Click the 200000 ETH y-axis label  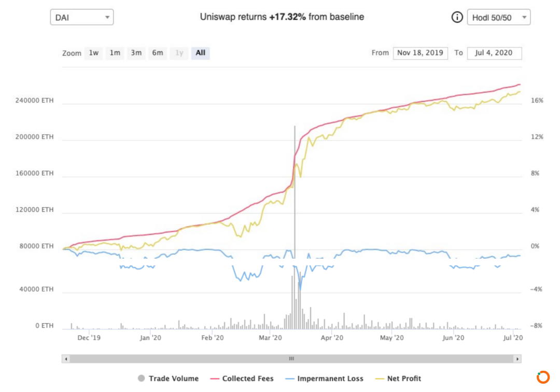pyautogui.click(x=34, y=137)
